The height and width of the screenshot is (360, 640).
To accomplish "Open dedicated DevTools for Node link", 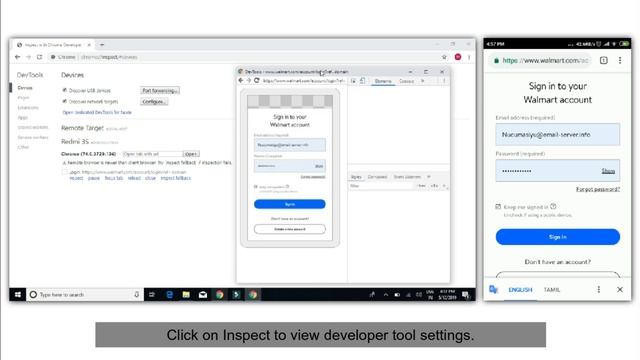I will [97, 112].
